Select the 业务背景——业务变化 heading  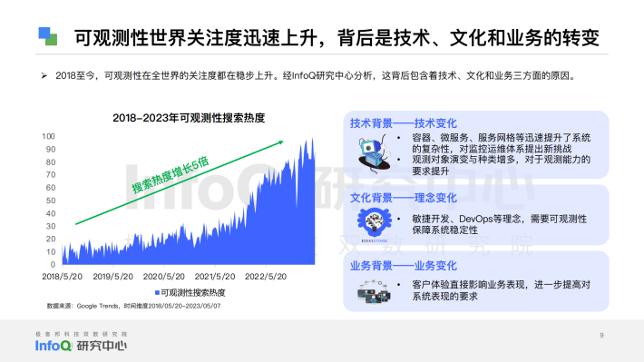[x=404, y=266]
